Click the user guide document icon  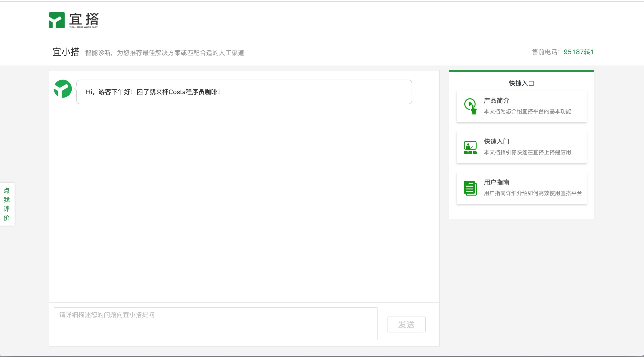pos(470,188)
